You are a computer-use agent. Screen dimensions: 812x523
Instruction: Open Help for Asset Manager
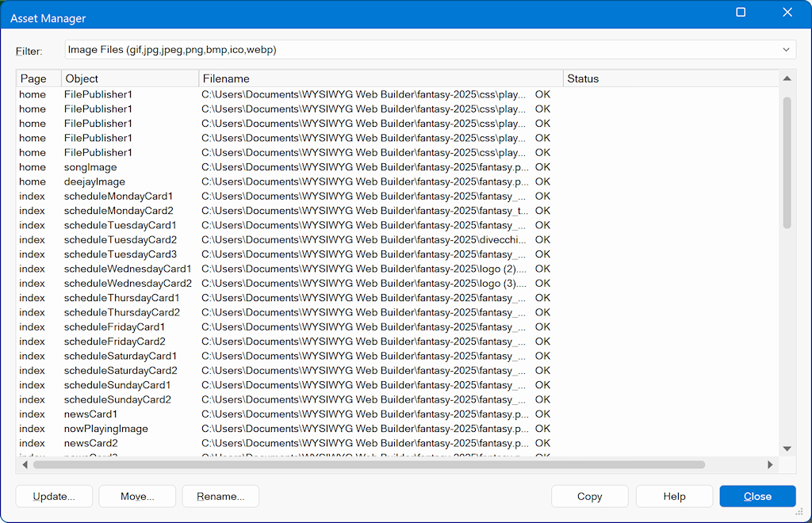pos(674,496)
